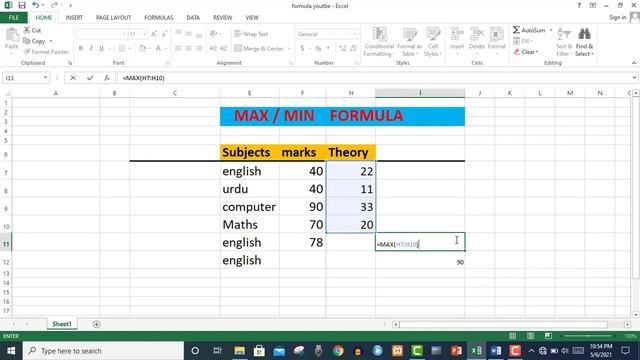Click the Cut scissors icon

tap(27, 30)
